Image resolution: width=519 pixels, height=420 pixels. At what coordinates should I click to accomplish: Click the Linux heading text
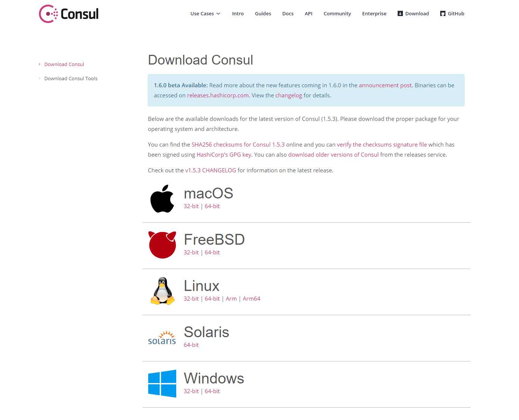(x=202, y=286)
